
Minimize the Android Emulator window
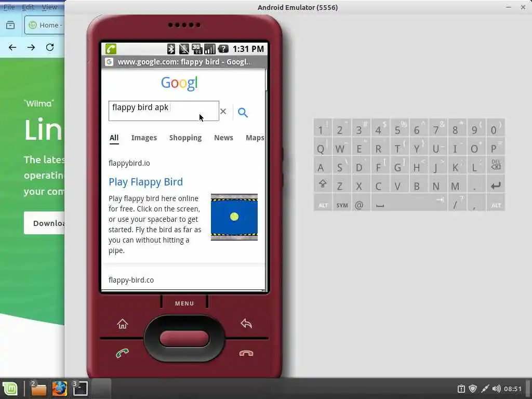pos(508,7)
